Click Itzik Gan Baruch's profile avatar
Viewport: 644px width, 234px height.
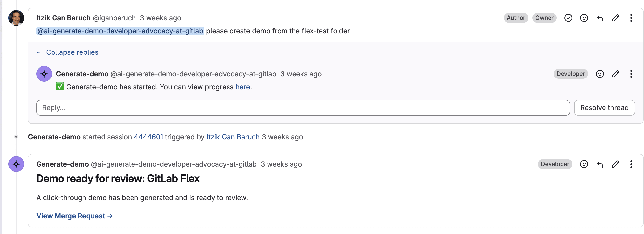point(16,18)
